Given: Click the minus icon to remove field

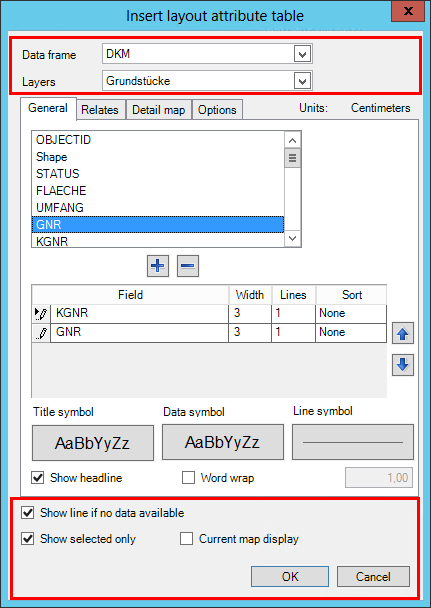Looking at the screenshot, I should point(188,266).
